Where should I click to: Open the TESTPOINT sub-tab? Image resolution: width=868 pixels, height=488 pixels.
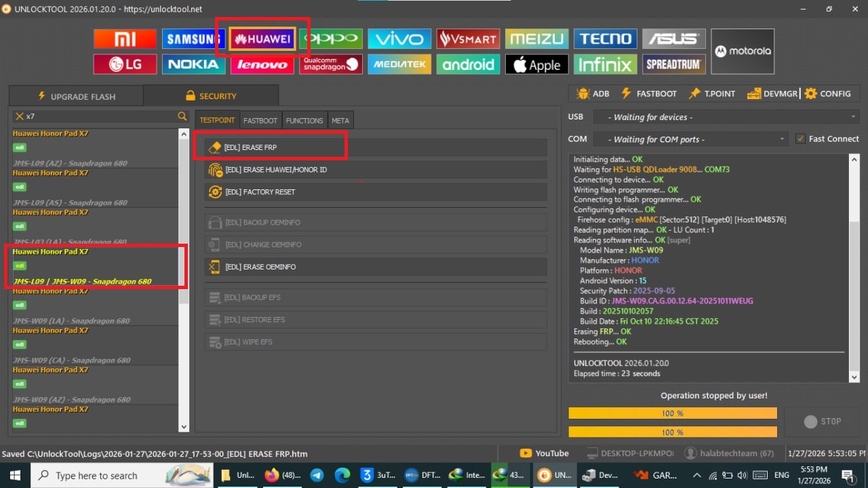click(x=217, y=120)
